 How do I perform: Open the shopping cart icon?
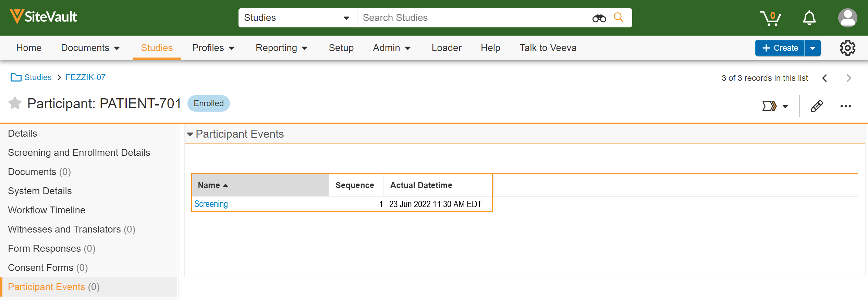(770, 18)
